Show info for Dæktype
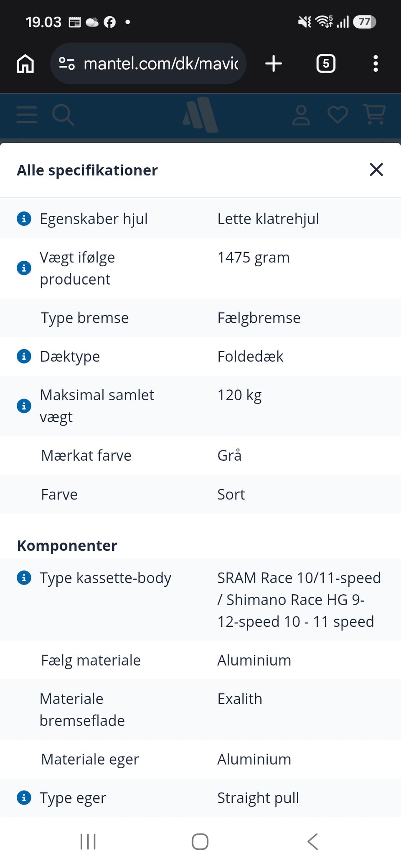401x868 pixels. click(24, 356)
